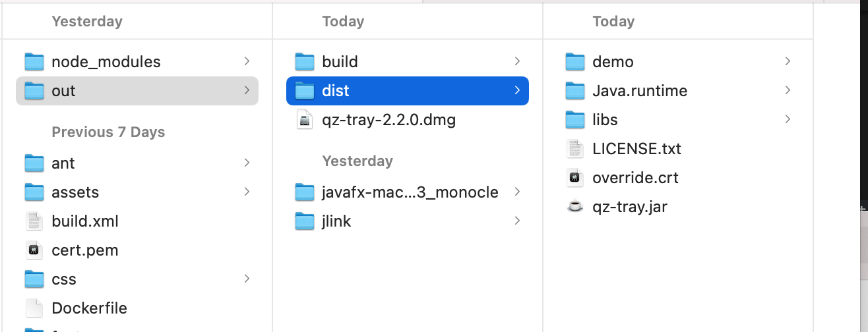
Task: Click the Java.runtime folder icon
Action: pyautogui.click(x=575, y=91)
